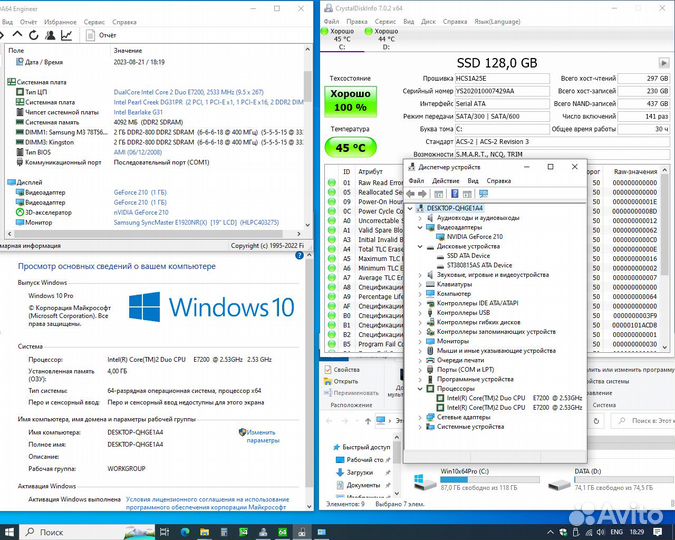675x540 pixels.
Task: Click the scan for hardware changes monitor icon
Action: (483, 194)
